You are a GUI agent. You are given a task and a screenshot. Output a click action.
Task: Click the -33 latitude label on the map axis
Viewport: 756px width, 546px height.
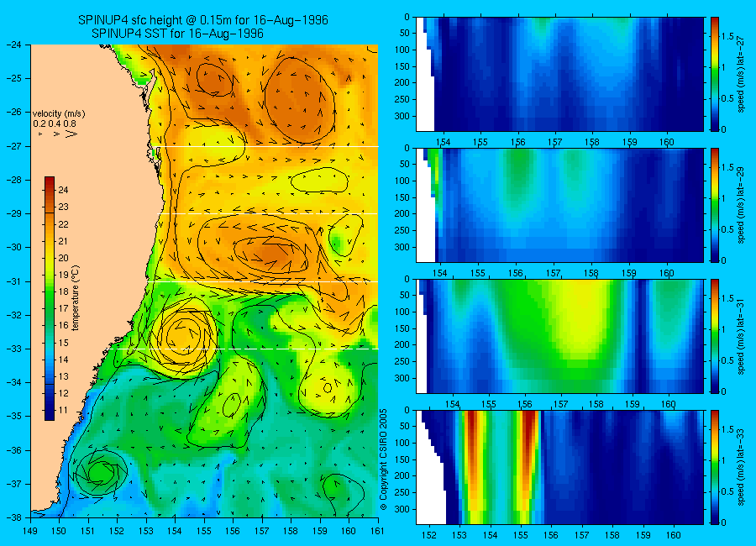tap(13, 349)
